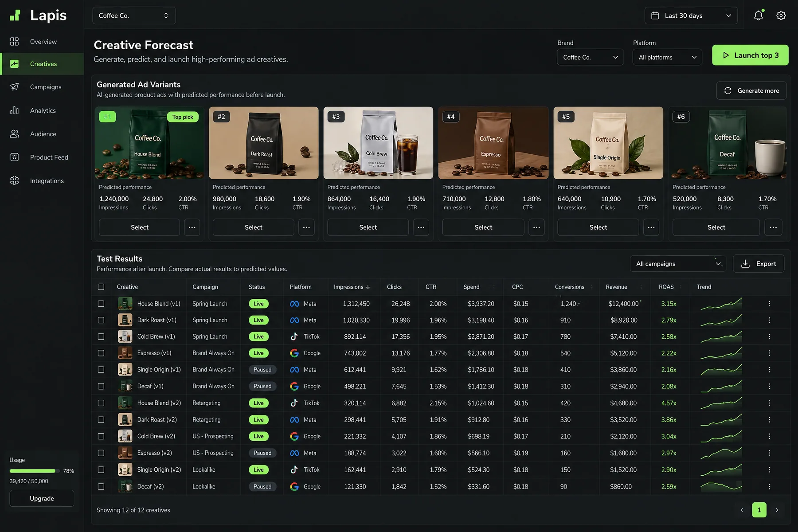This screenshot has height=532, width=798.
Task: Check the House Blend (v2) row checkbox
Action: (101, 403)
